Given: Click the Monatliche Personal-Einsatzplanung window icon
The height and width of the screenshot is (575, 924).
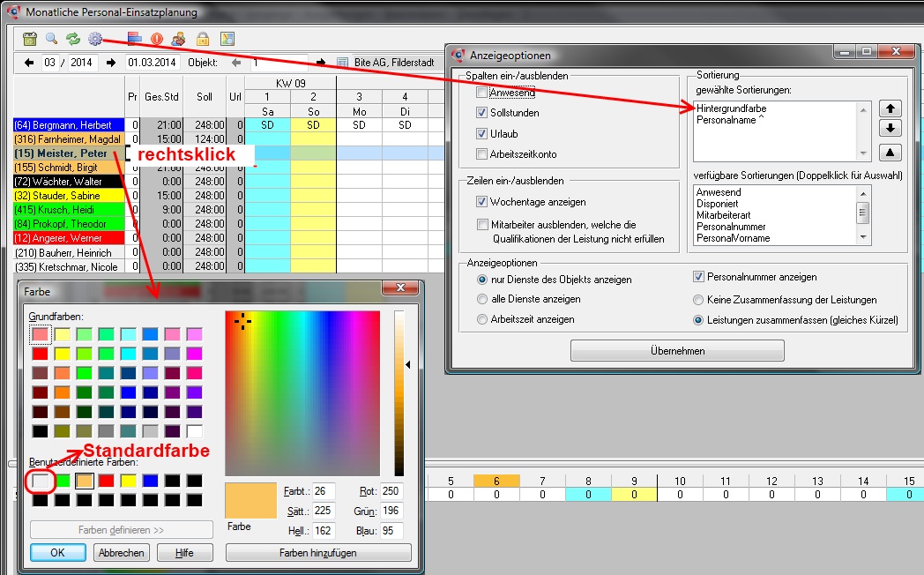Looking at the screenshot, I should point(13,11).
